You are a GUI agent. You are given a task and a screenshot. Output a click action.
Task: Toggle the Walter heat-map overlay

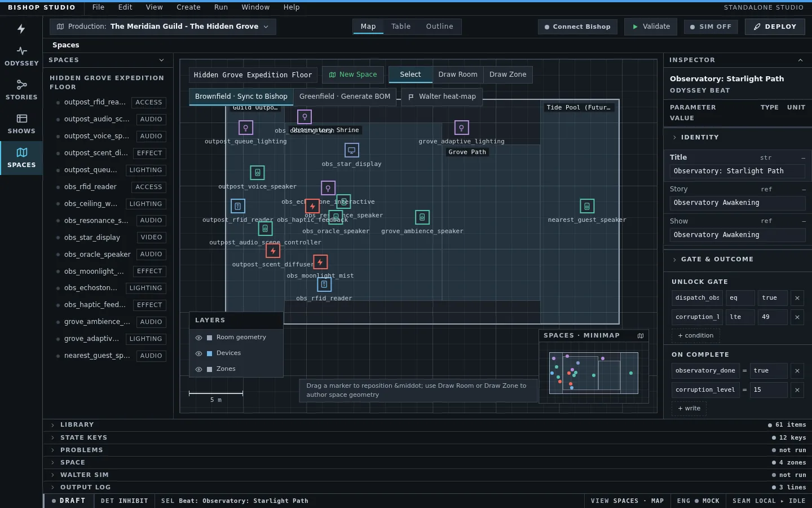[x=442, y=97]
